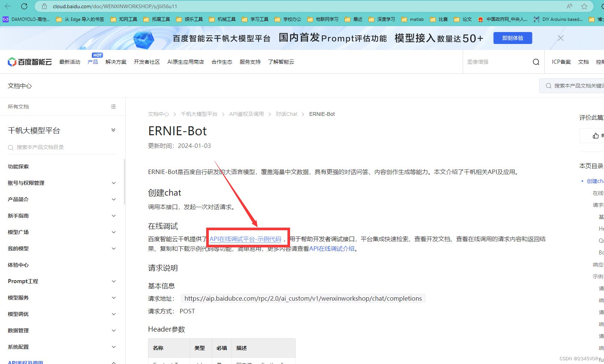Open the matlab bookmark folder
Viewport: 604px width, 364px height.
pos(413,19)
